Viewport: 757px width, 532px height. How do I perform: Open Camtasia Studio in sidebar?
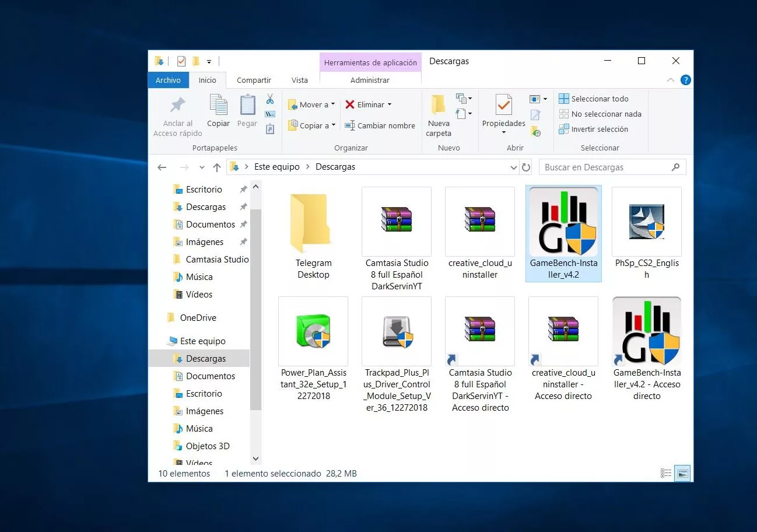[x=217, y=260]
